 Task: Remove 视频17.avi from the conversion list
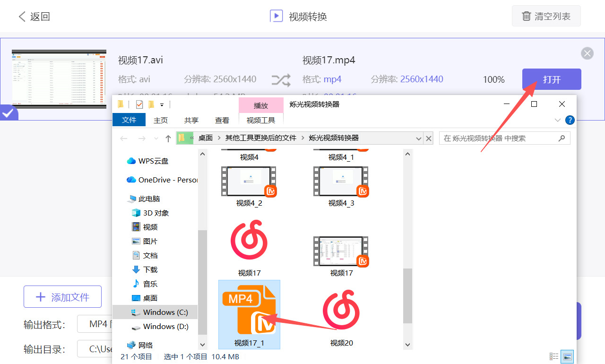pos(587,53)
